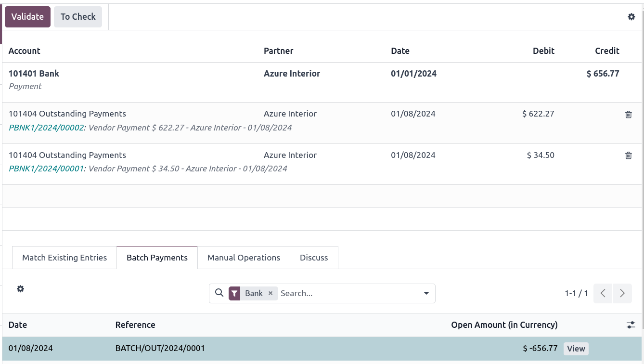Select the Batch Payments tab

click(x=157, y=258)
